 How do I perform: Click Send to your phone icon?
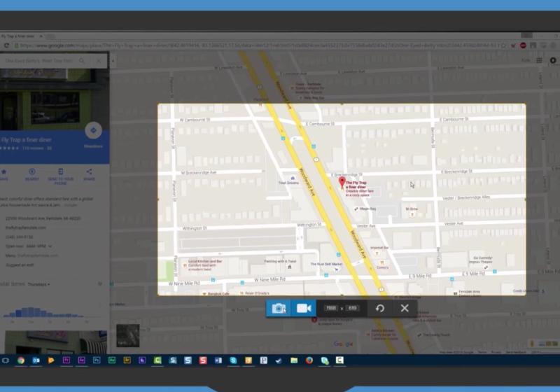[x=61, y=171]
